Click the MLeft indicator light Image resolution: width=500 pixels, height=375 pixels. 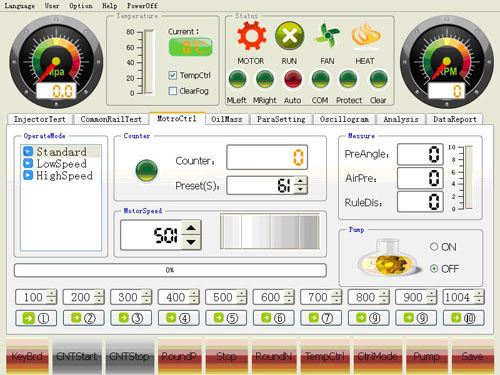[x=237, y=79]
